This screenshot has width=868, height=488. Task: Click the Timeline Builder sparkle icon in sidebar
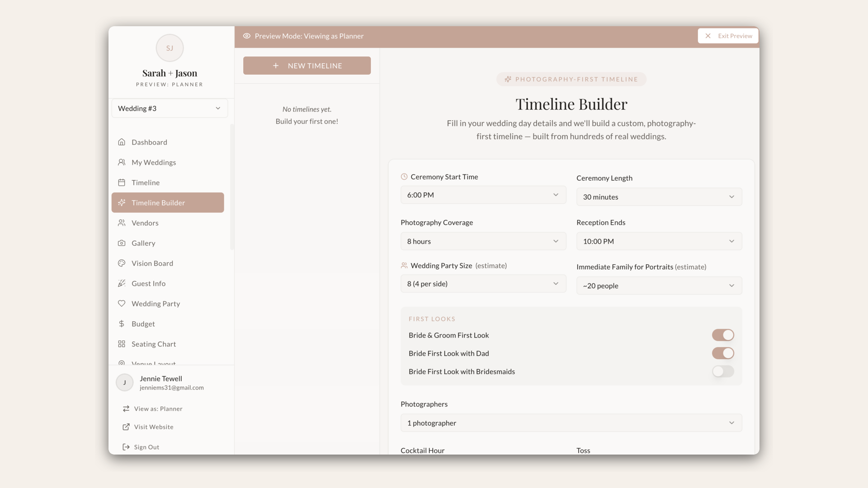(x=122, y=203)
